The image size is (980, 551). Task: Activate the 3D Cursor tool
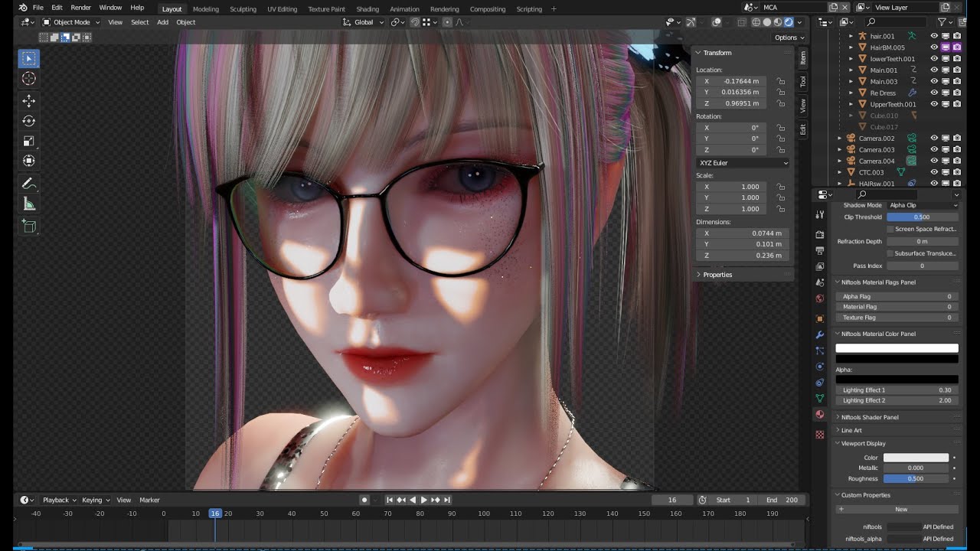(29, 78)
